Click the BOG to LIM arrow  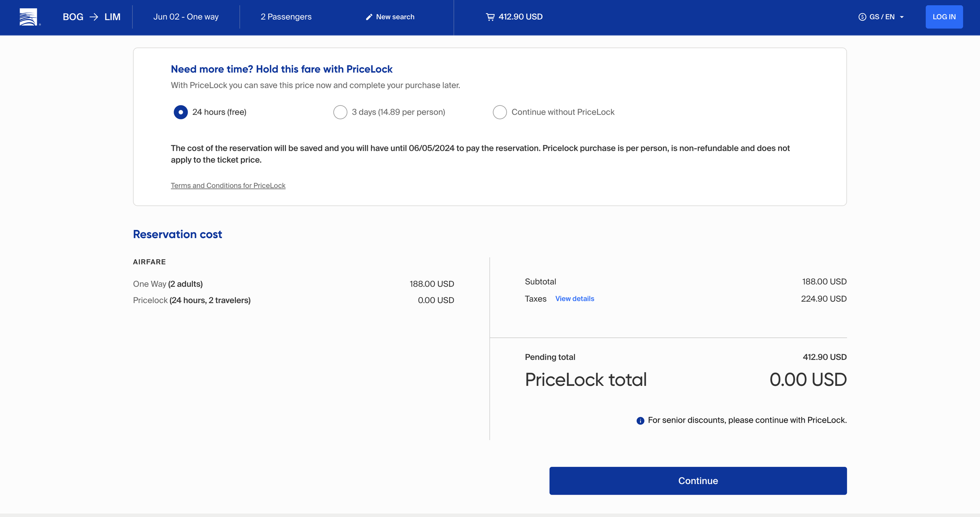(x=94, y=17)
